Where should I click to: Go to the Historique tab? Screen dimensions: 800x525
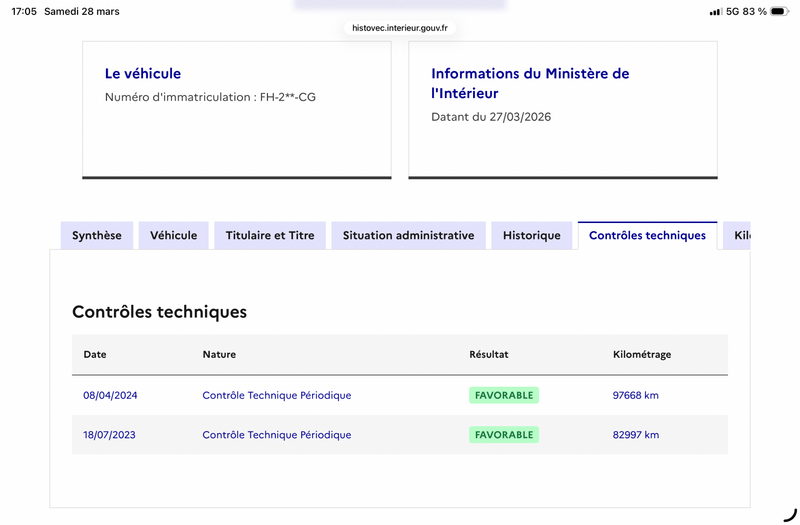[532, 236]
